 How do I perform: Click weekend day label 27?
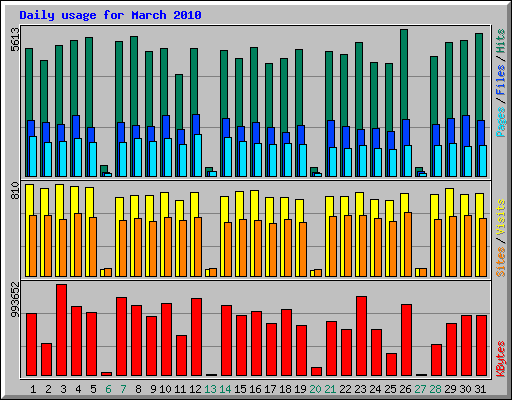[x=420, y=389]
